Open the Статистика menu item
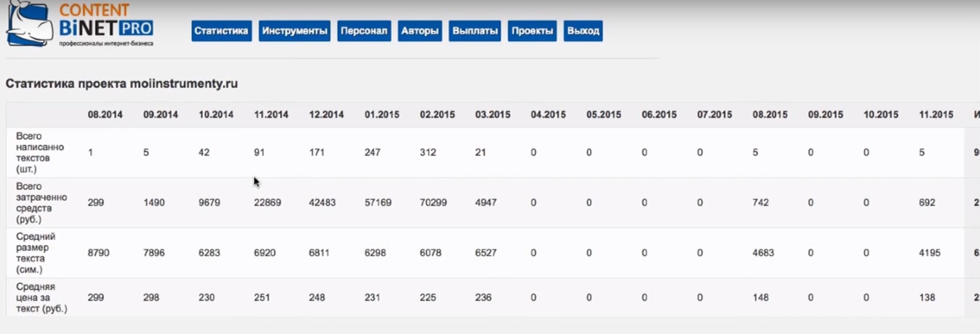 (222, 31)
